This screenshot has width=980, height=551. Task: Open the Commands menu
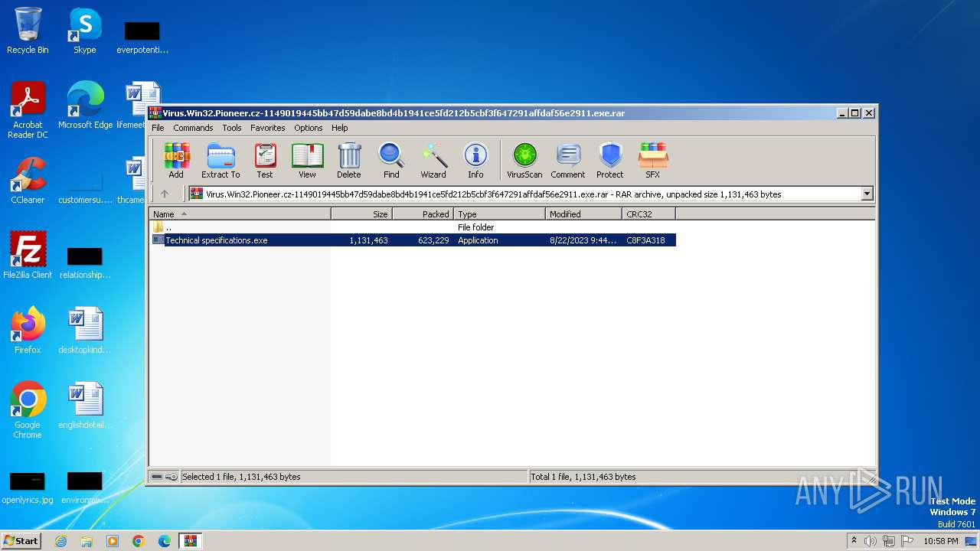click(x=193, y=128)
